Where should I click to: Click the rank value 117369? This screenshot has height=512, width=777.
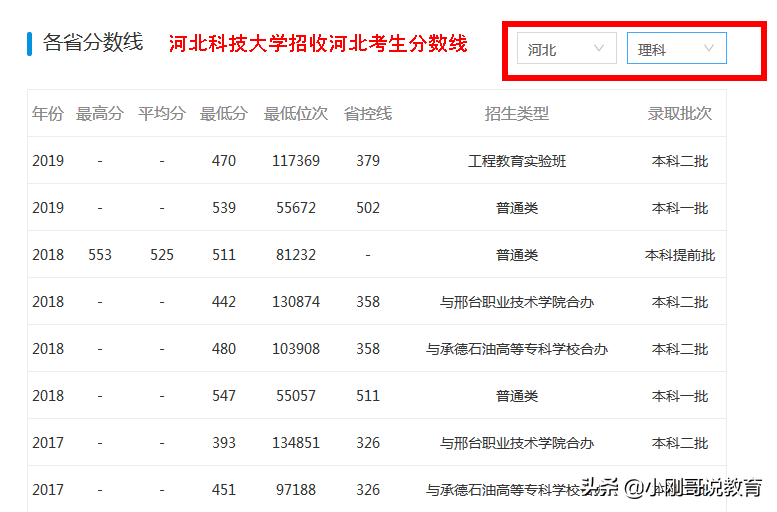coord(295,161)
